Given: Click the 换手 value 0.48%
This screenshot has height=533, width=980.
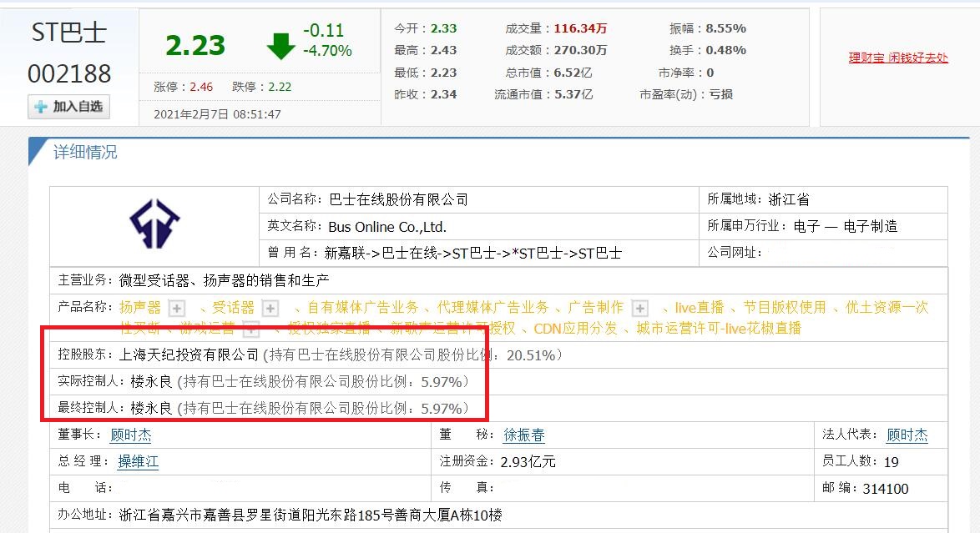Looking at the screenshot, I should (x=725, y=51).
